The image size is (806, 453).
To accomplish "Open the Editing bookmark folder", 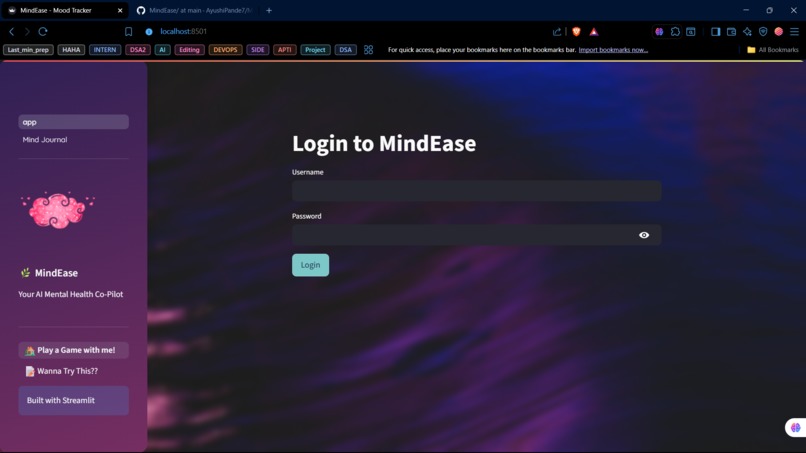I will click(189, 50).
